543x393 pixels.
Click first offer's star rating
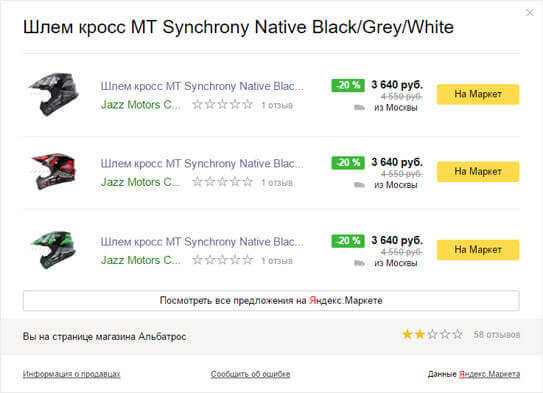tap(223, 104)
